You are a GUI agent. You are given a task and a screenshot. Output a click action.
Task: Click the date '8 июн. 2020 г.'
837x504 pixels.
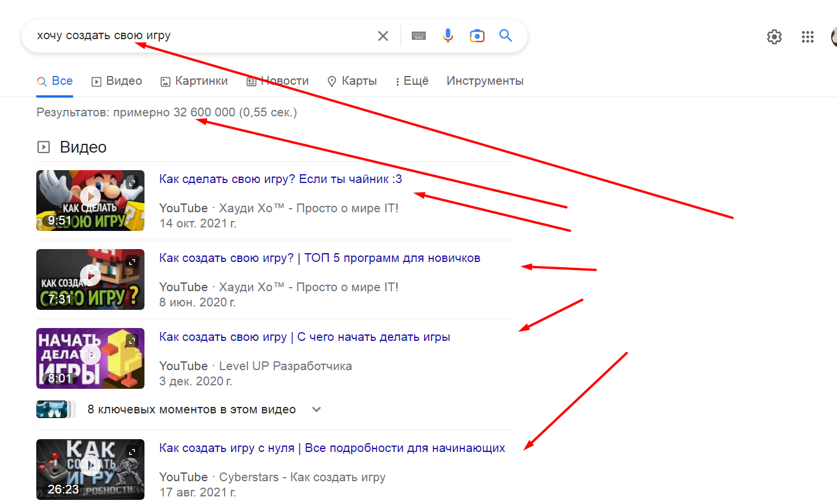[x=198, y=302]
